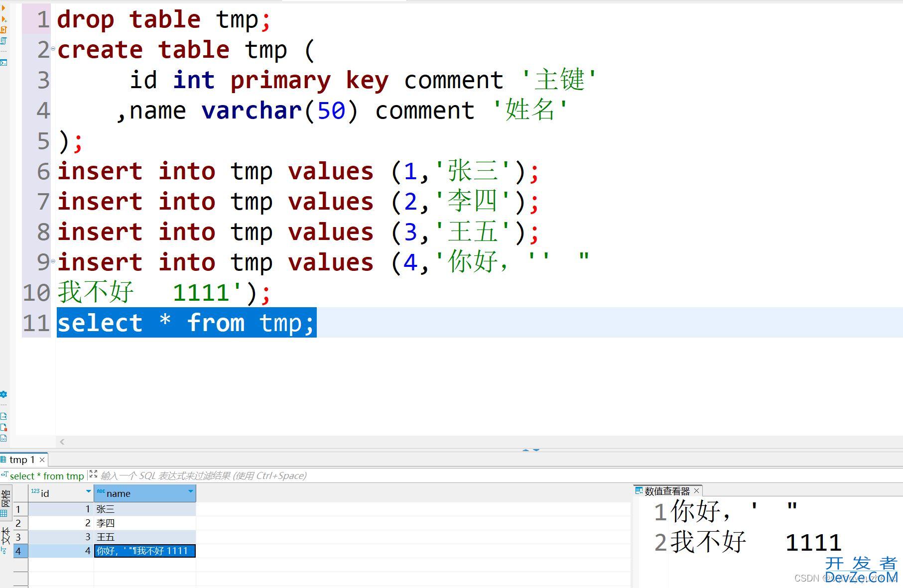Image resolution: width=903 pixels, height=588 pixels.
Task: Click the name cell starting with '你好'
Action: 145,551
